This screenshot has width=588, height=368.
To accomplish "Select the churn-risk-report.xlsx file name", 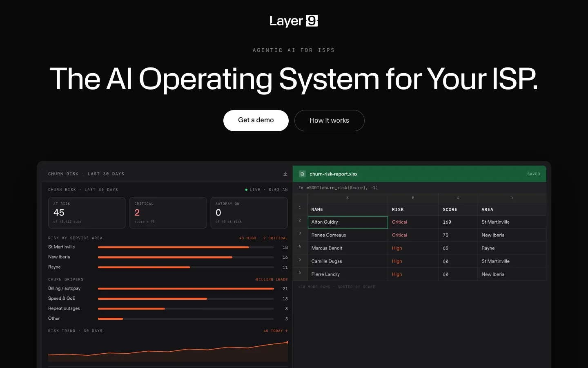I will 333,174.
